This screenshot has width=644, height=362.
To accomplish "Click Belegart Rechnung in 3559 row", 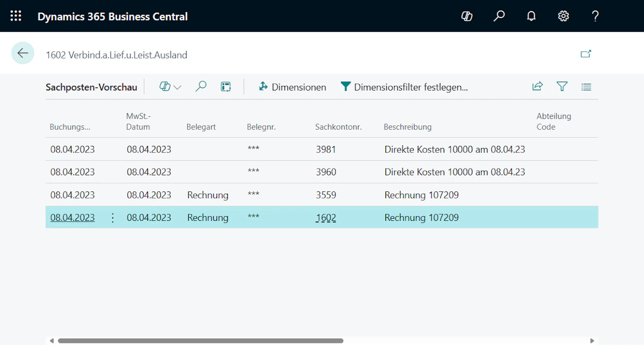I will [208, 194].
